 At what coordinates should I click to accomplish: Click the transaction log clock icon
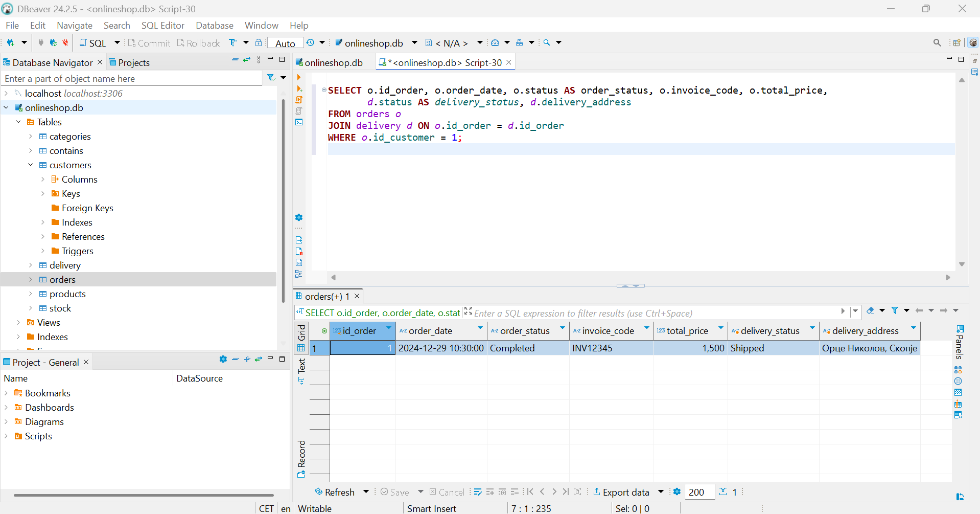click(x=310, y=43)
